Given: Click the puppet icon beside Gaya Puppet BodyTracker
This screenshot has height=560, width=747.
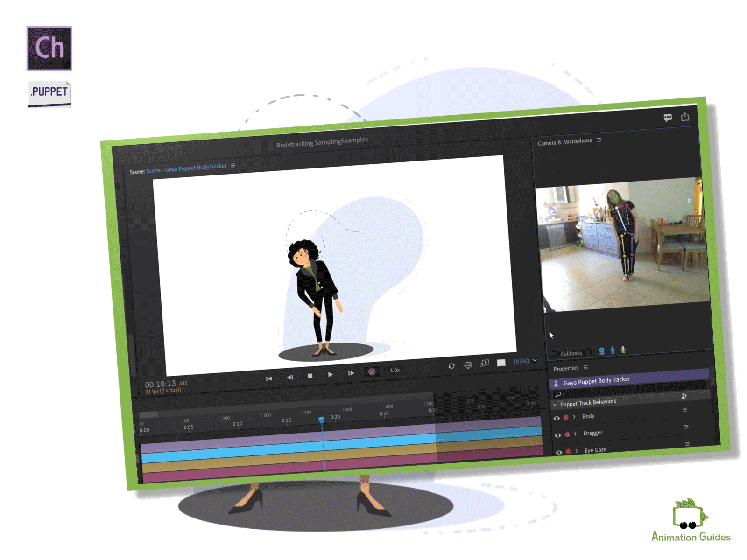Looking at the screenshot, I should click(556, 384).
